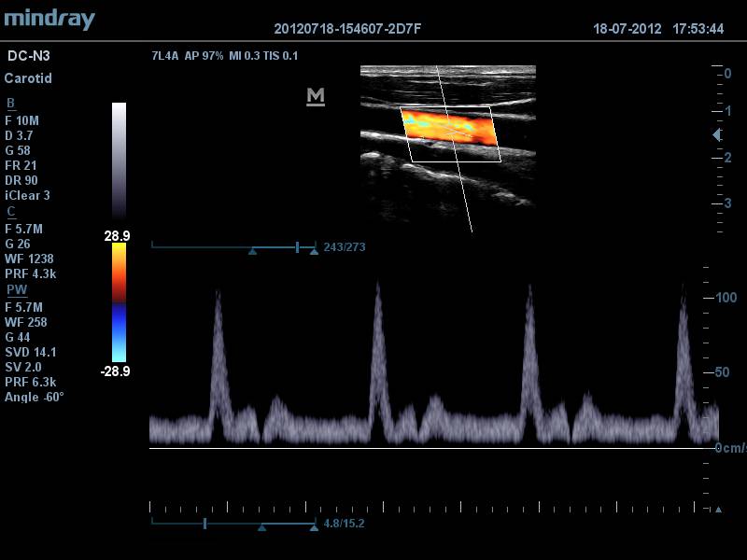Click the grayscale map bar
The image size is (747, 560).
[119, 159]
